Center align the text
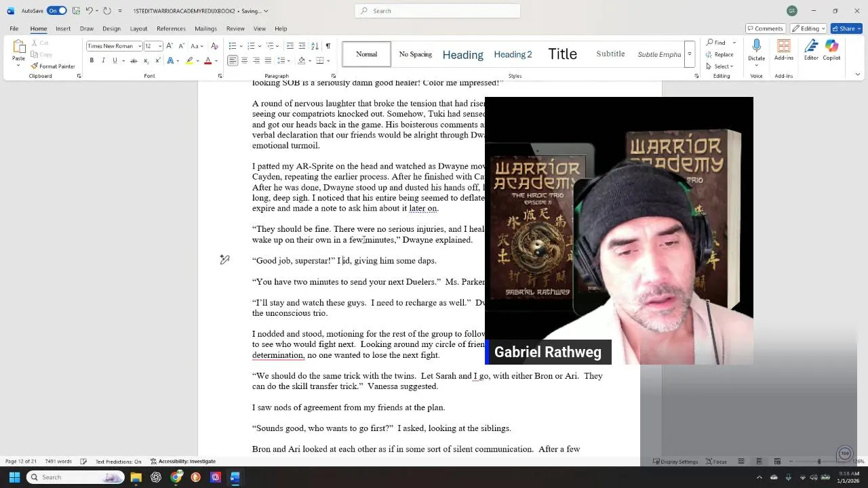 coord(244,61)
